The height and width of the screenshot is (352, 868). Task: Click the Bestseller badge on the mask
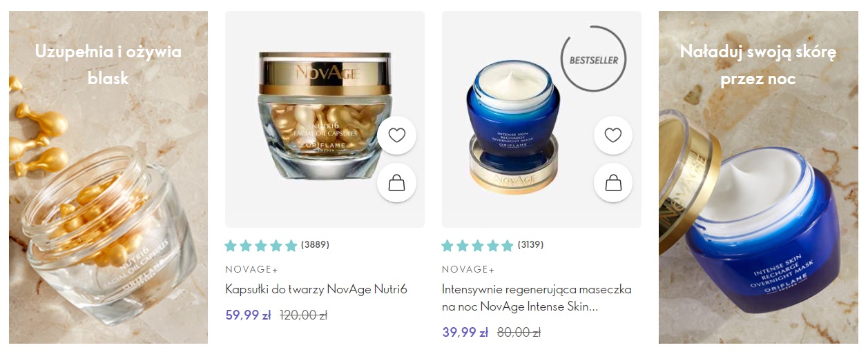593,59
